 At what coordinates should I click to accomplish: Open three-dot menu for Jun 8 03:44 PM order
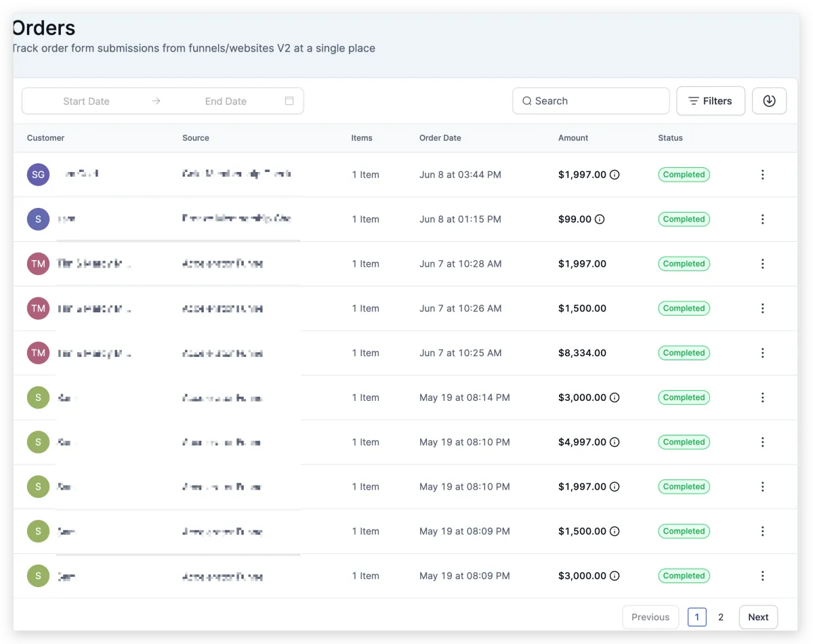coord(762,175)
